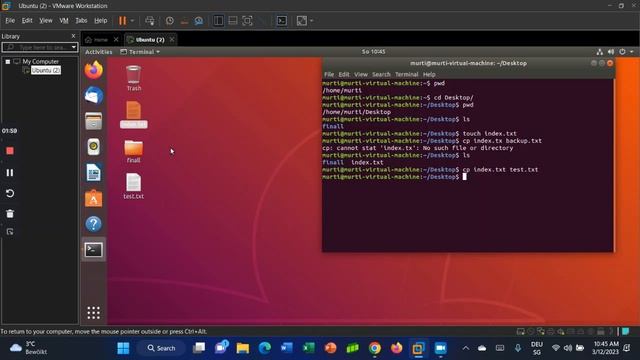Open Rhythmbox from the Ubuntu dock
Viewport: 640px width, 360px height.
[93, 147]
